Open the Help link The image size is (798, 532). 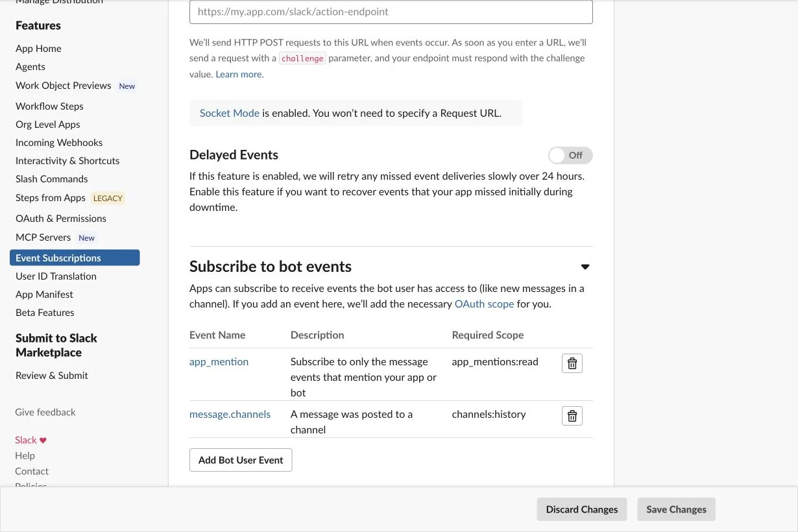click(25, 456)
